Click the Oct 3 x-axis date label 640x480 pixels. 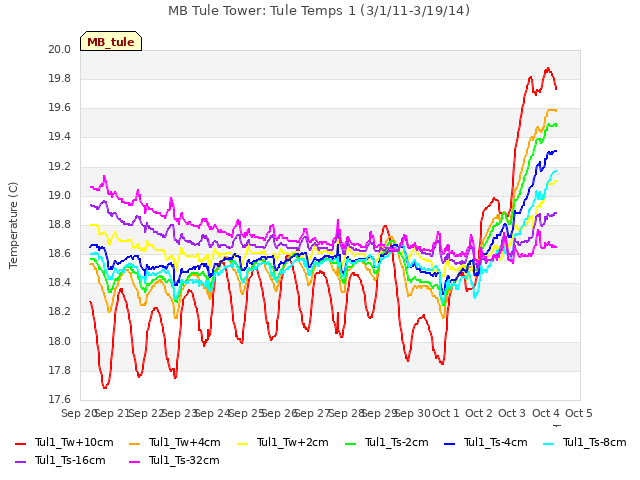pyautogui.click(x=512, y=413)
